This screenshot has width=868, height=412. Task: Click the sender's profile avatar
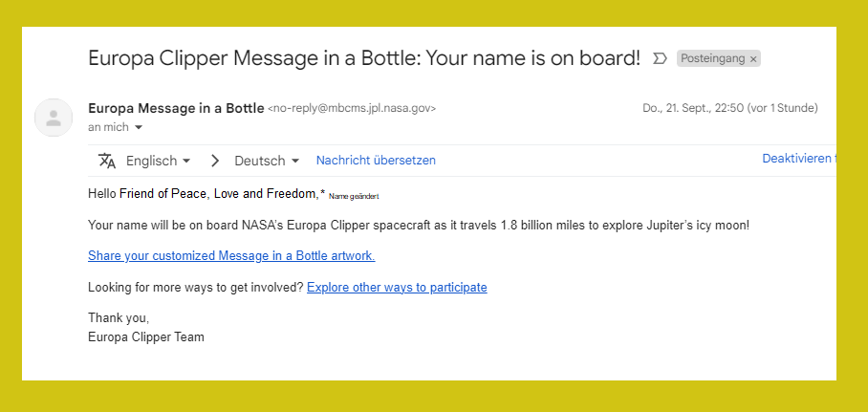coord(54,118)
